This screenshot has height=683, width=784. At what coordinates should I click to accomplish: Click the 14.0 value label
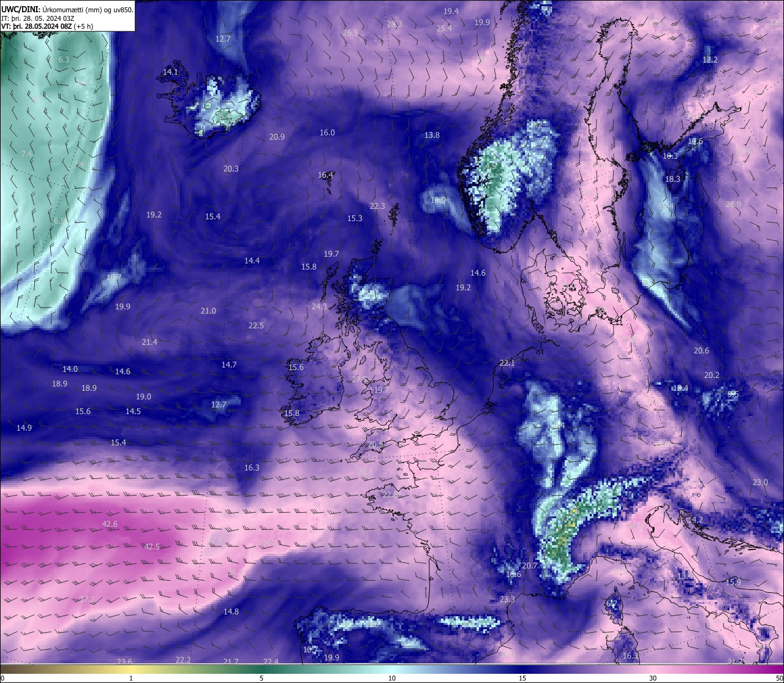pos(70,369)
